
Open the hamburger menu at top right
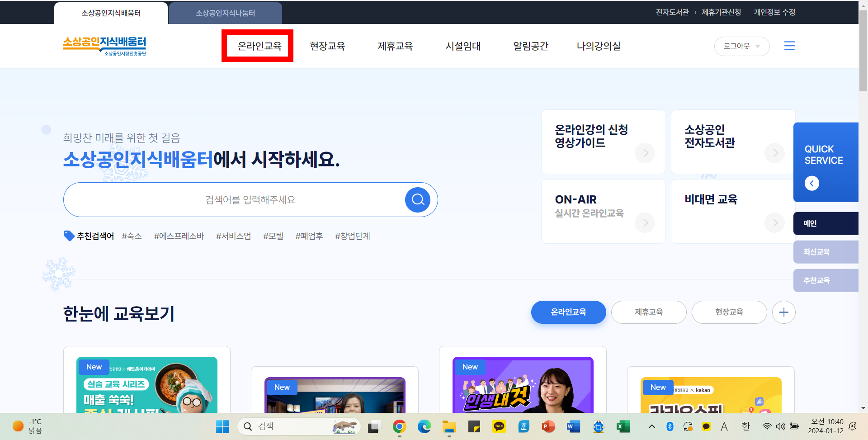click(790, 46)
